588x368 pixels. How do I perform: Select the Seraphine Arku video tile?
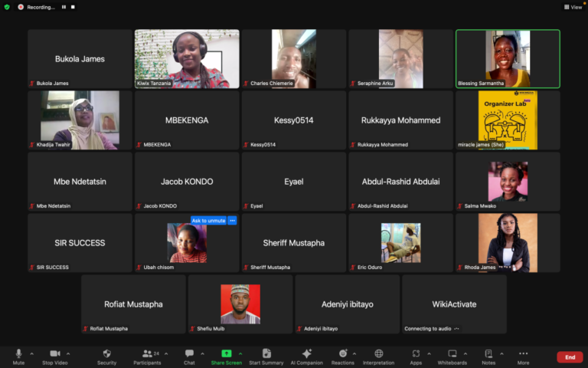coord(401,59)
